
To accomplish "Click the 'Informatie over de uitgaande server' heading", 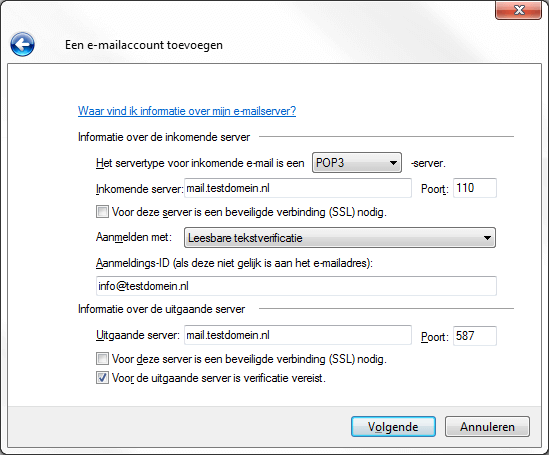I will (161, 309).
